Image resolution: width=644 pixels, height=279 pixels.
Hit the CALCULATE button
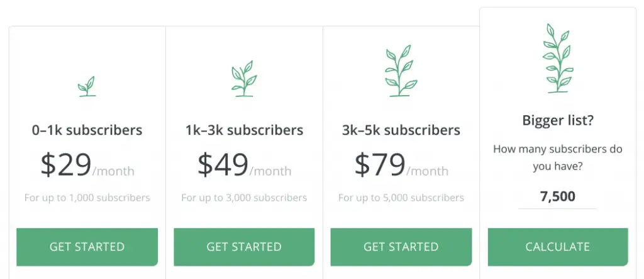pyautogui.click(x=558, y=247)
